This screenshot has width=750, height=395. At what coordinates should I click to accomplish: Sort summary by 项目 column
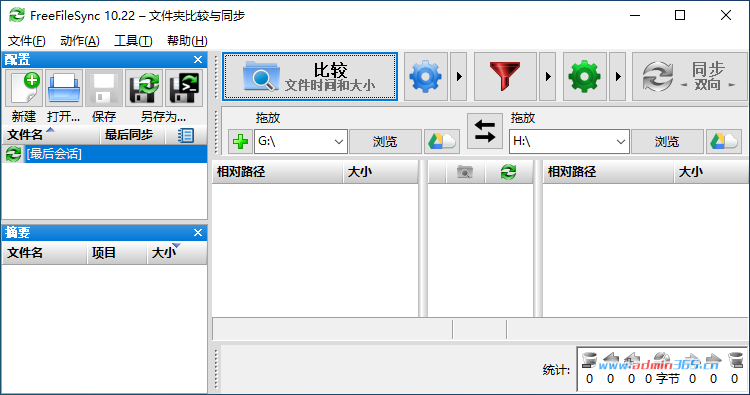coord(116,253)
